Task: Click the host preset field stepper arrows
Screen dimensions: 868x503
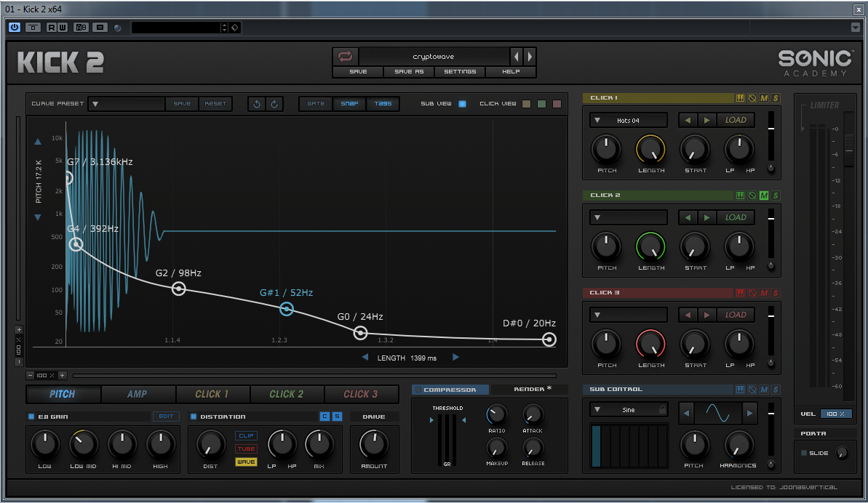Action: pyautogui.click(x=224, y=27)
